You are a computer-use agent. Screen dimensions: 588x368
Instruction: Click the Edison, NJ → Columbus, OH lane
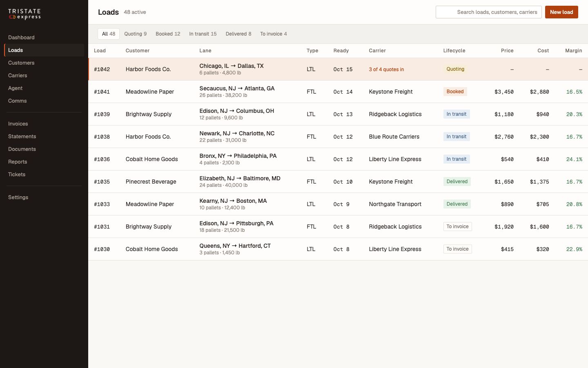coord(236,111)
